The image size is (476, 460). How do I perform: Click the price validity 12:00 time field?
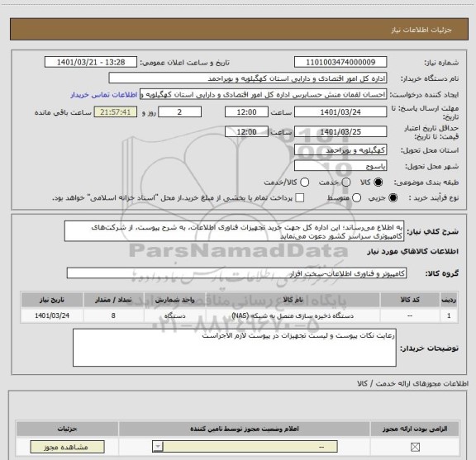246,131
